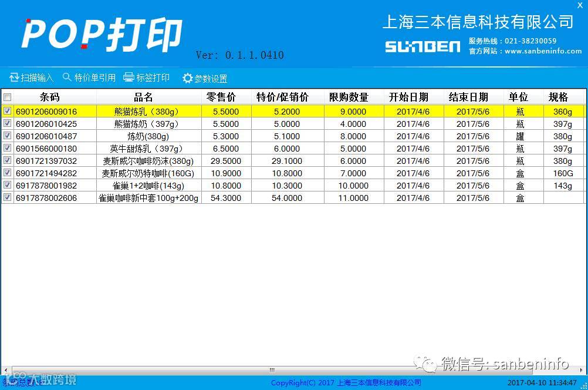588x390 pixels.
Task: Click product name 麦斯威尔奶特咖啡(160G)
Action: 148,173
